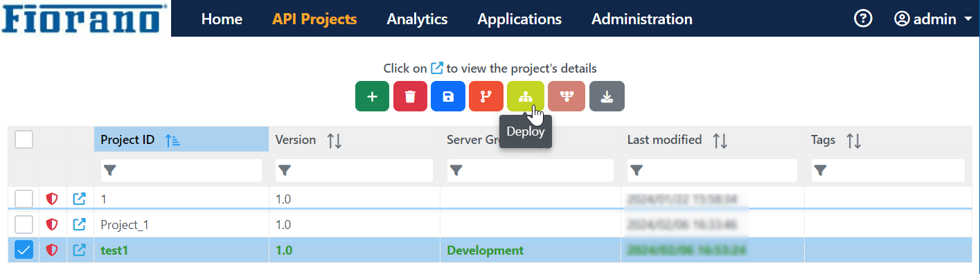Click the red Delete trash button

click(410, 96)
